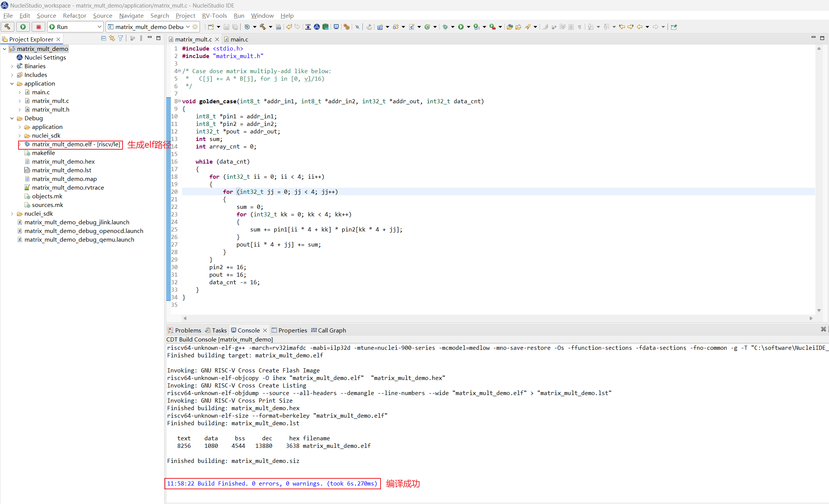Click the filter funnel icon in Project Explorer
The image size is (829, 504).
[x=120, y=38]
